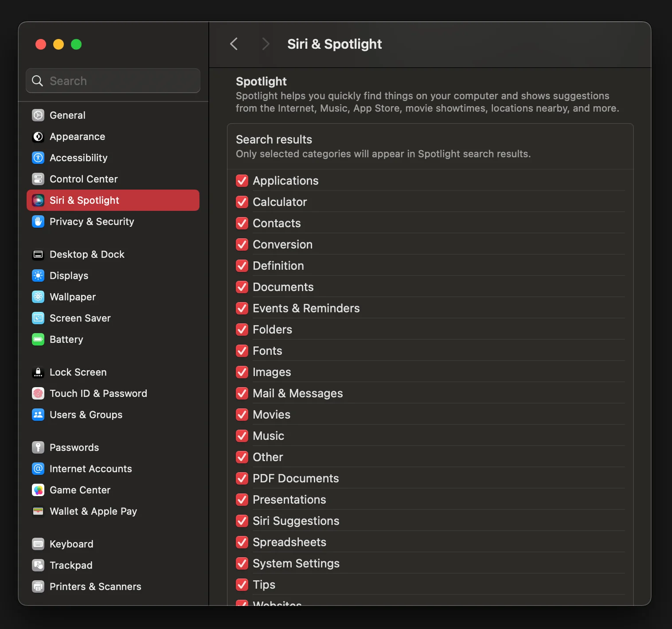Image resolution: width=672 pixels, height=629 pixels.
Task: Toggle the PDF Documents checkbox
Action: point(242,478)
